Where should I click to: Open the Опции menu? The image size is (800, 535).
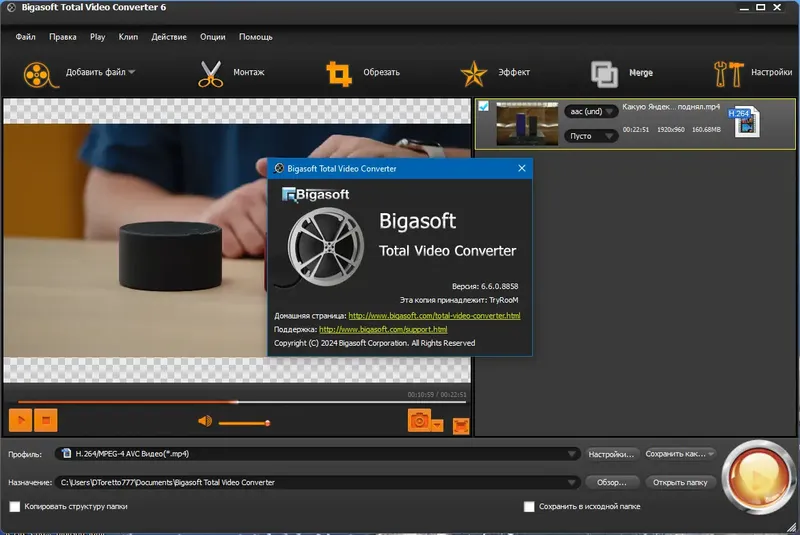point(213,37)
